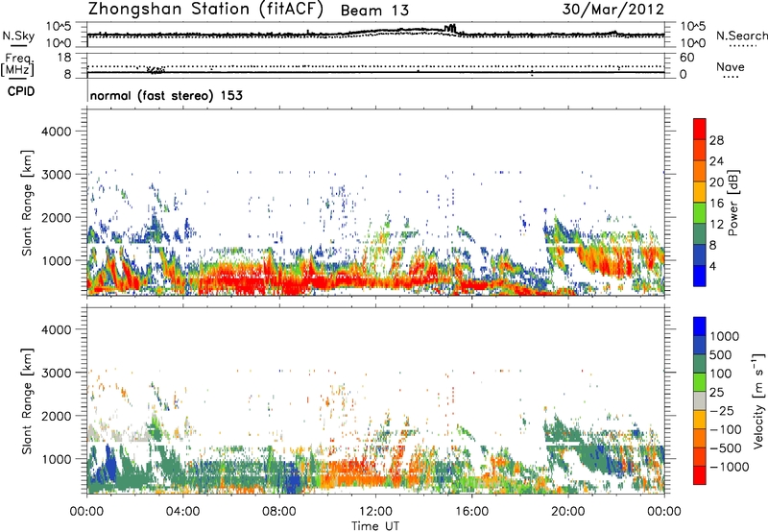Click the 'Power [dB]' colorbar label
The image size is (768, 532).
click(x=732, y=203)
